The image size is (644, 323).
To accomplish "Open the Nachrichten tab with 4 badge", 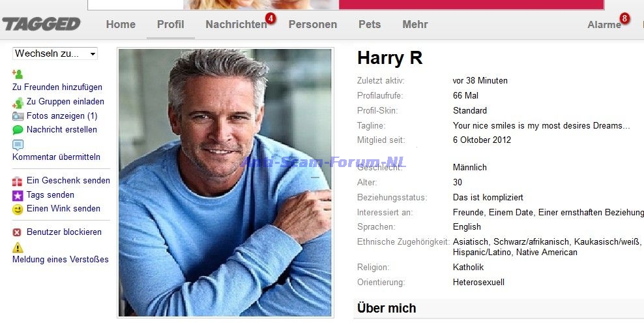I will 237,25.
